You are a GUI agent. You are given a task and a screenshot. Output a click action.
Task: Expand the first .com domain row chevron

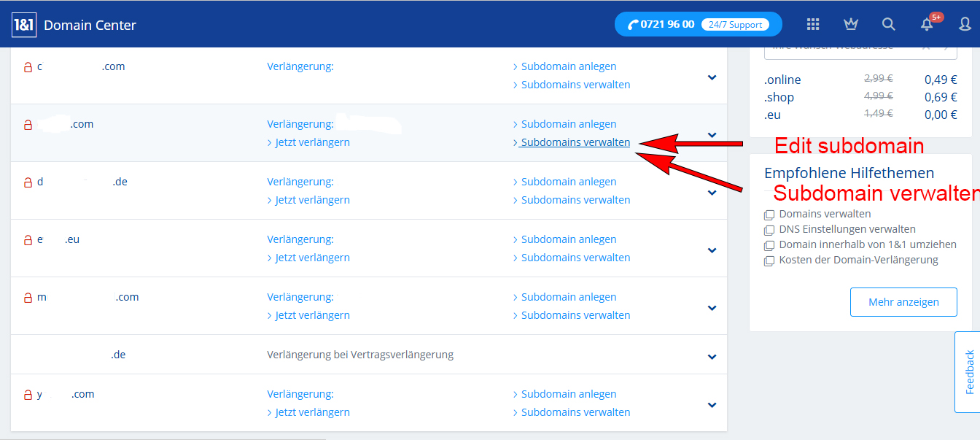(x=712, y=77)
